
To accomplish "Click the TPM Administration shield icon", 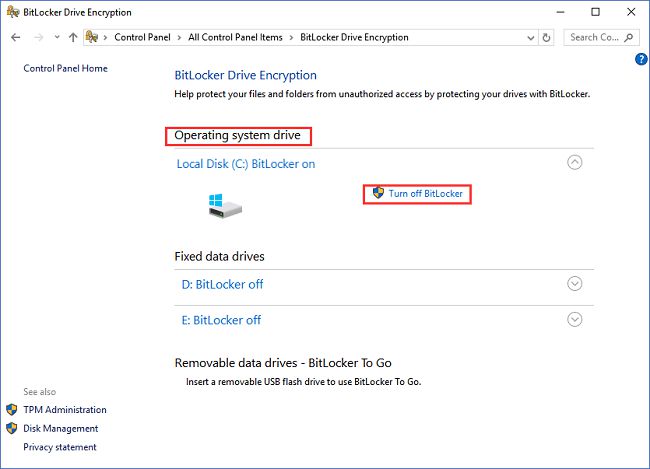I will tap(12, 410).
